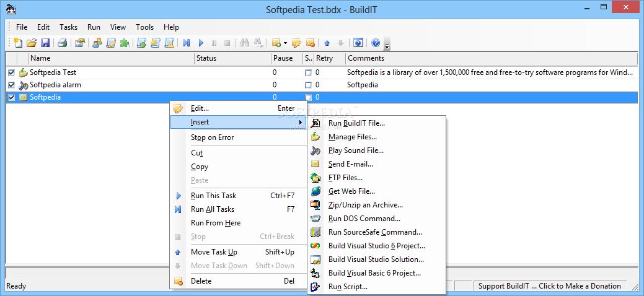Click the Play Sound File speaker icon in submenu
The height and width of the screenshot is (296, 644).
(x=315, y=150)
